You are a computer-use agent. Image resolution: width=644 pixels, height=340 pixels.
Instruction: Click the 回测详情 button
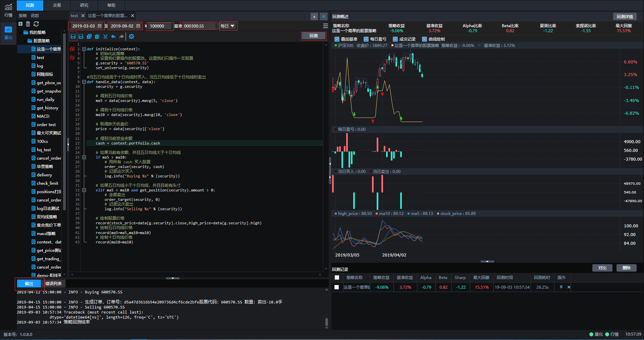tap(625, 16)
